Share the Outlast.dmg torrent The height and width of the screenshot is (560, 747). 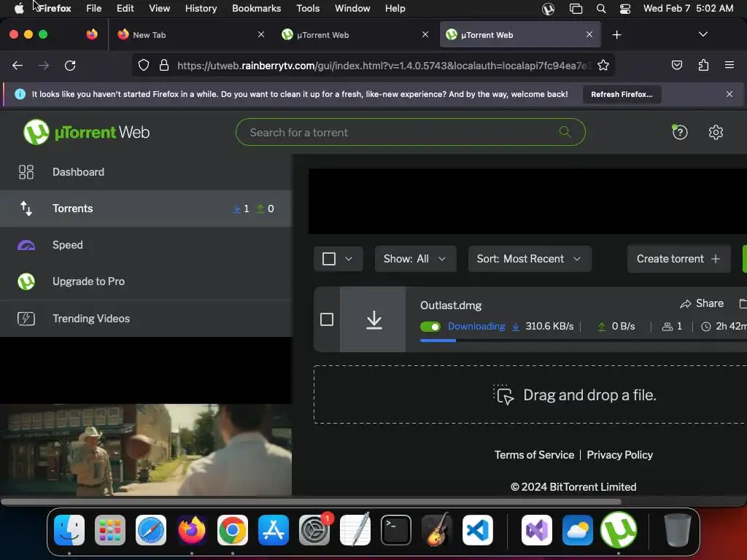[702, 303]
